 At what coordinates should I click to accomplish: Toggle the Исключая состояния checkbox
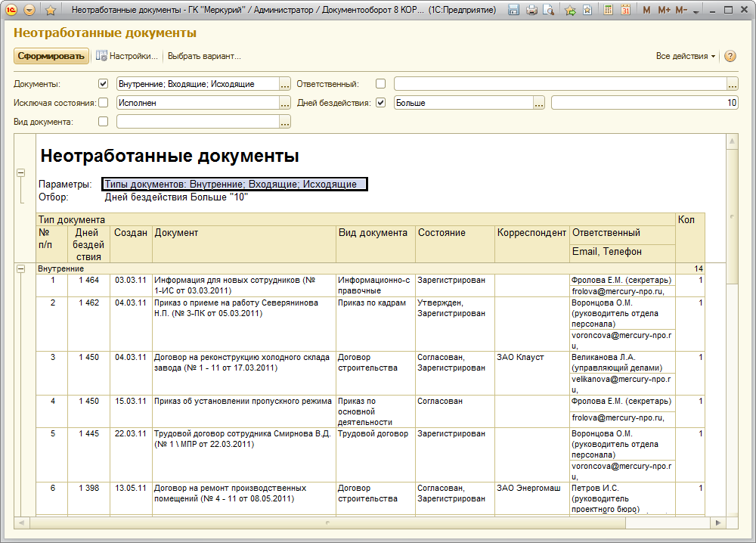(x=103, y=102)
